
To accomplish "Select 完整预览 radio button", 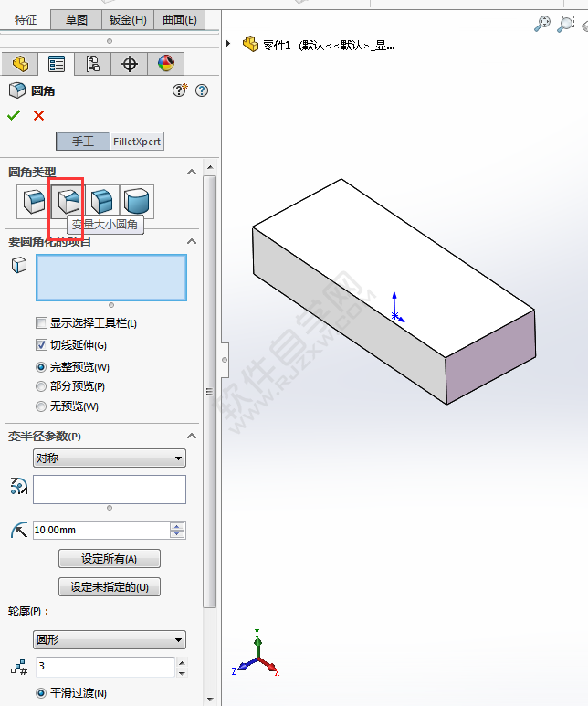I will (41, 367).
